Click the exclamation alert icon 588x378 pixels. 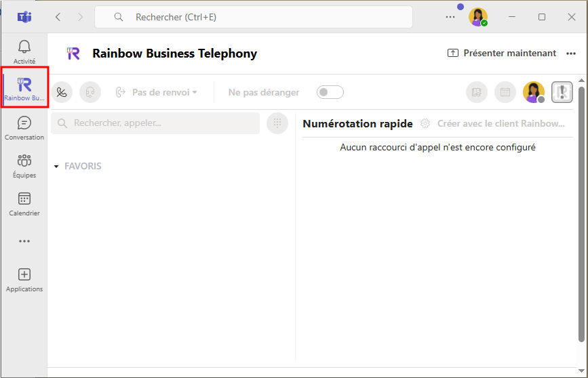point(562,92)
